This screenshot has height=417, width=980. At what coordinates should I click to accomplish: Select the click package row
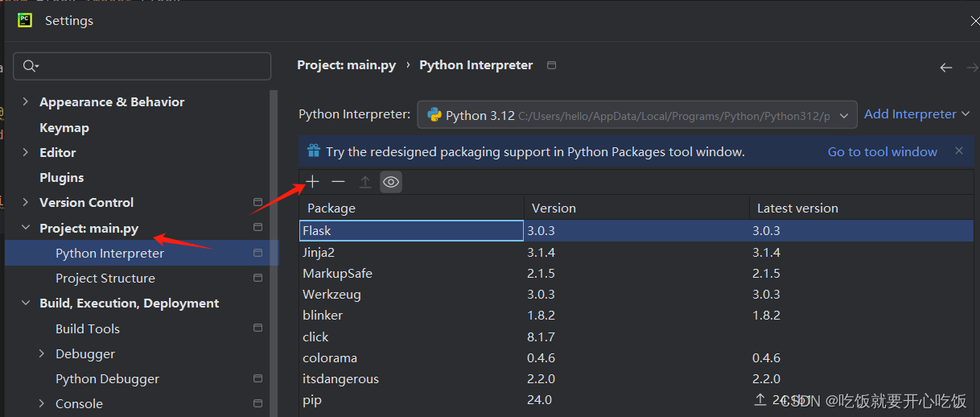(x=636, y=336)
